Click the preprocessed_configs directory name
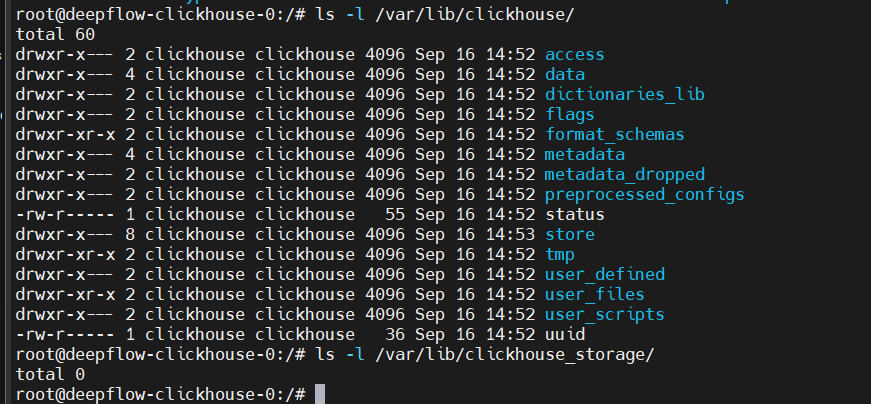 [x=644, y=194]
